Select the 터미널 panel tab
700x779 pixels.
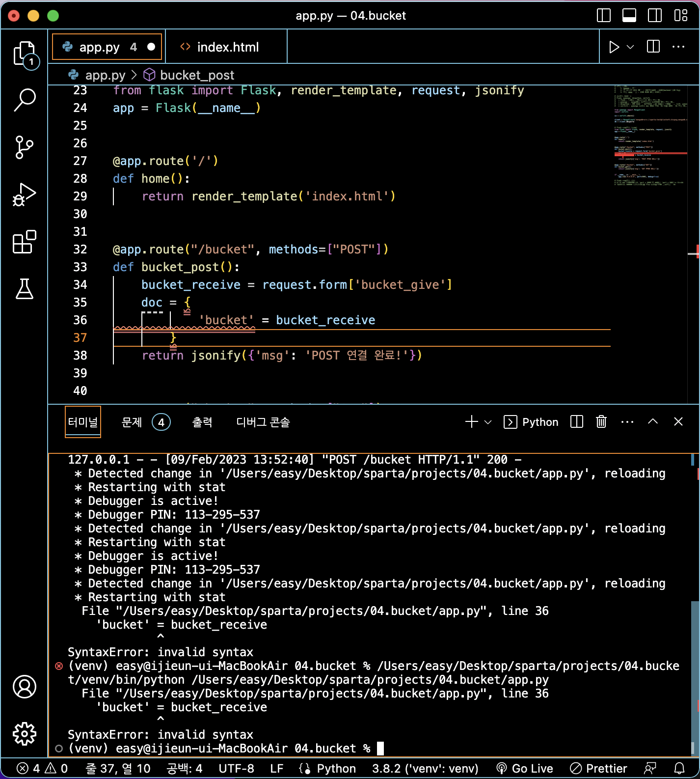82,422
